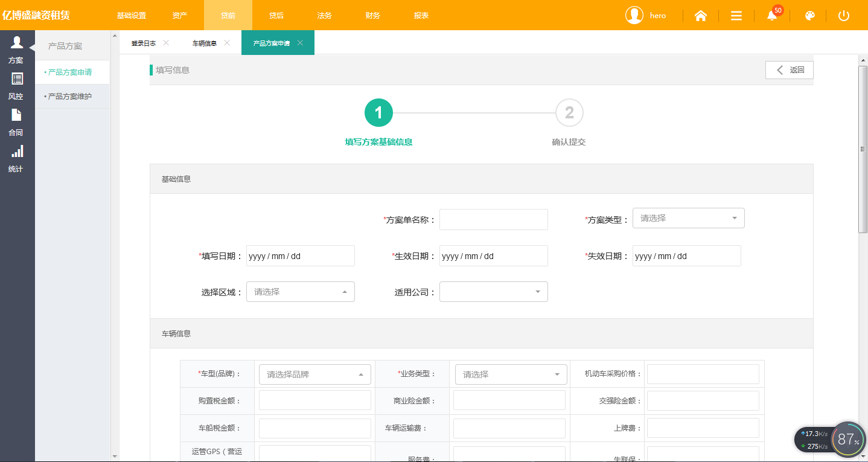Click step 2 确认提交 circle
The width and height of the screenshot is (868, 462).
[569, 113]
